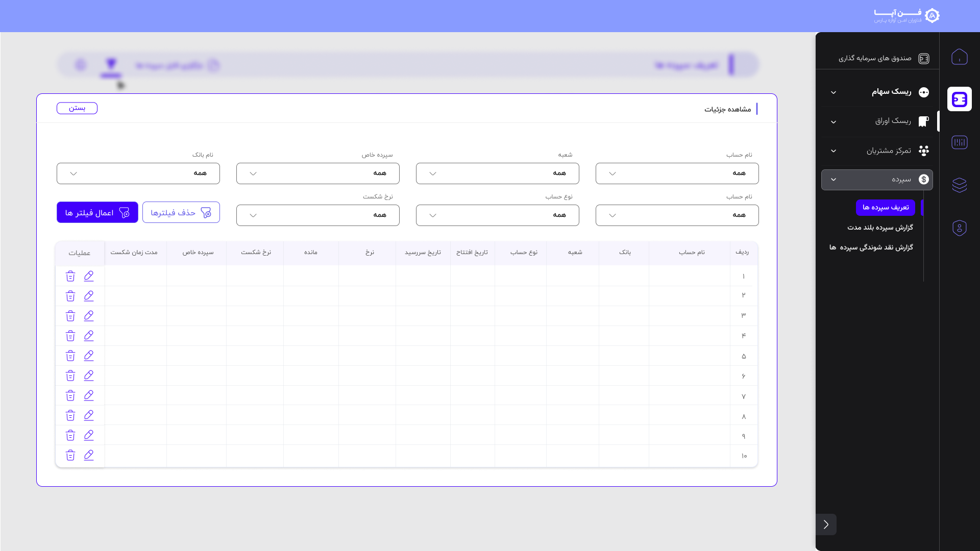Open the home icon in the sidebar
Viewport: 980px width, 551px height.
959,57
